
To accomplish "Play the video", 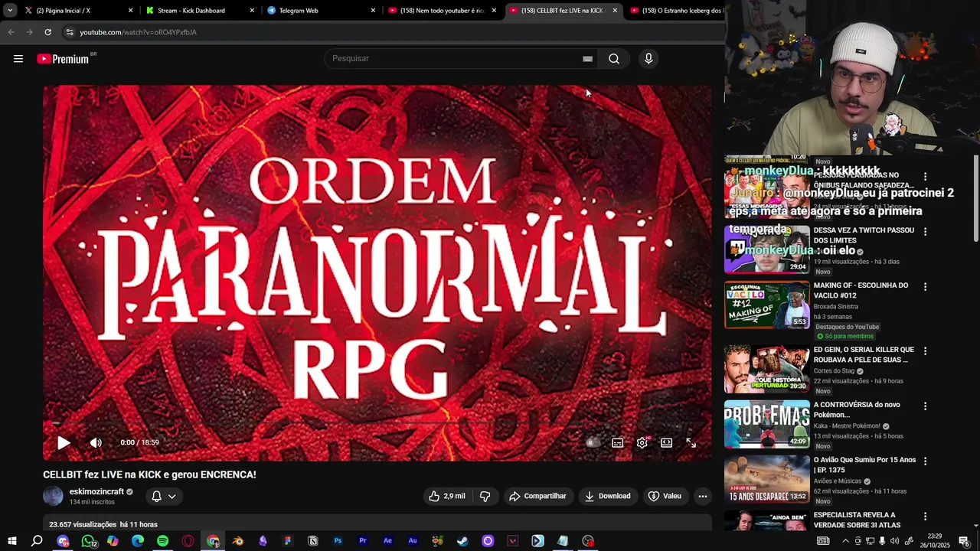I will point(64,442).
